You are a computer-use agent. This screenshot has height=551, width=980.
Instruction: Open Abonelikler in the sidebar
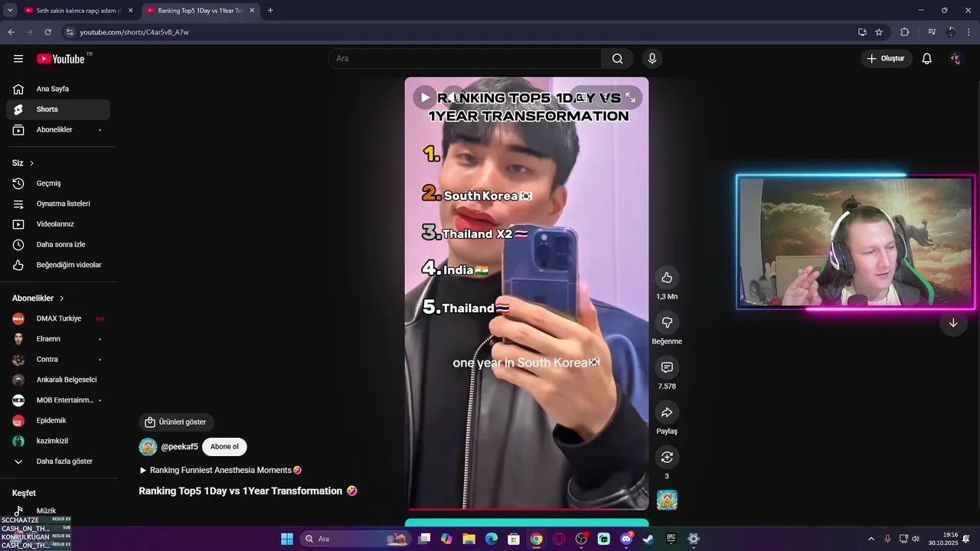(58, 130)
